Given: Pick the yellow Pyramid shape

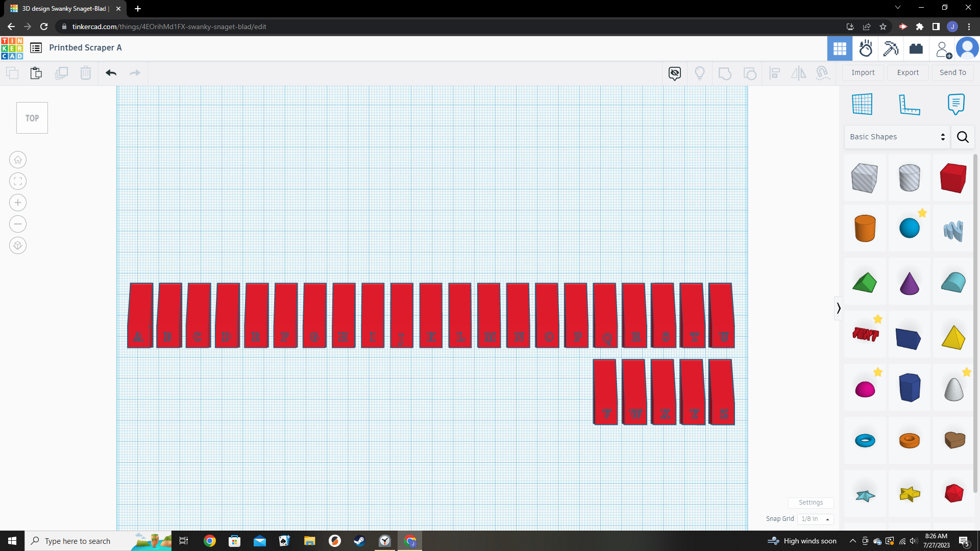Looking at the screenshot, I should (x=953, y=337).
